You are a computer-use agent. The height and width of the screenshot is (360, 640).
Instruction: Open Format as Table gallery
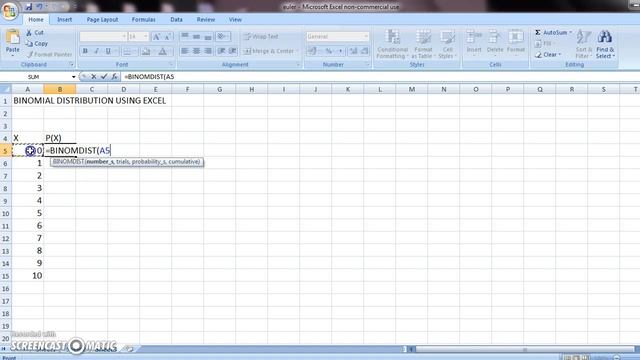click(x=423, y=44)
